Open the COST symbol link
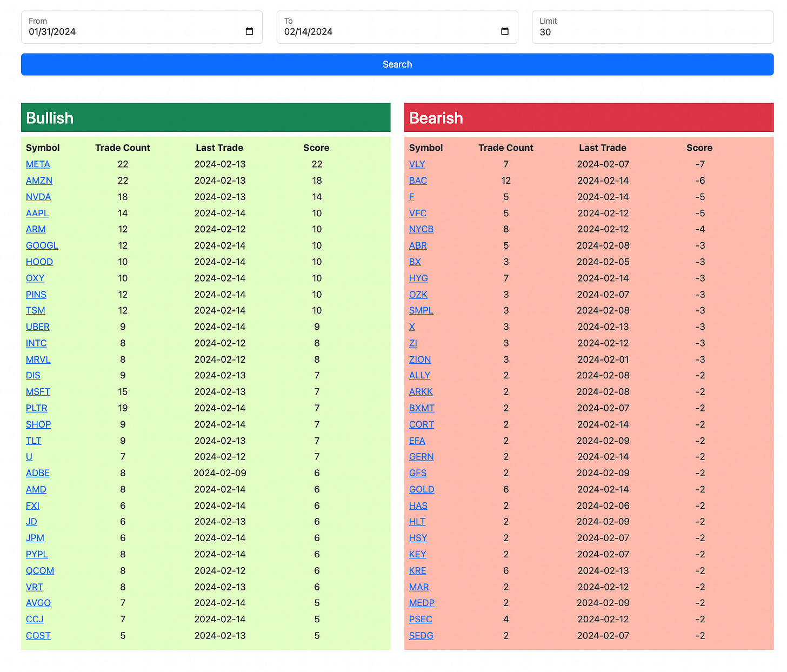The height and width of the screenshot is (672, 787). 38,636
